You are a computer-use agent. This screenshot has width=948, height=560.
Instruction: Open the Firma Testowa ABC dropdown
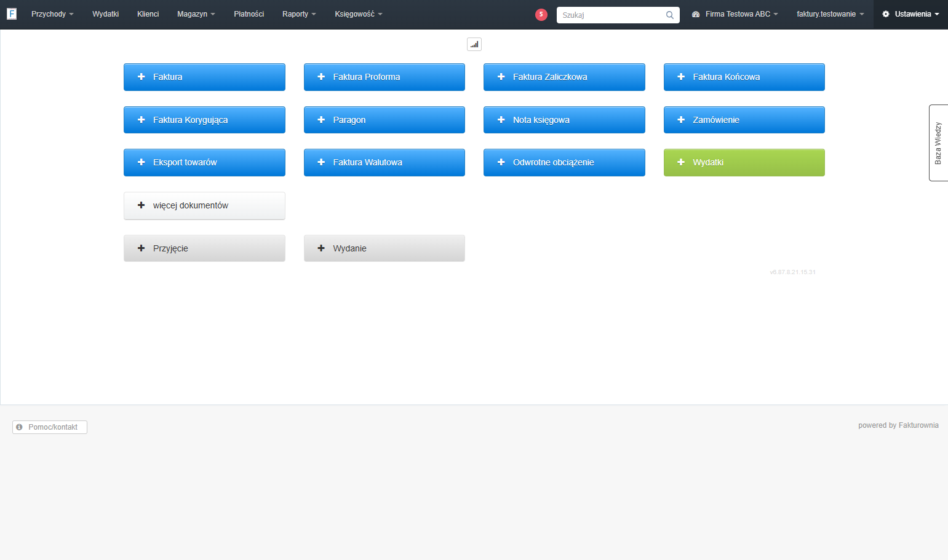click(735, 14)
